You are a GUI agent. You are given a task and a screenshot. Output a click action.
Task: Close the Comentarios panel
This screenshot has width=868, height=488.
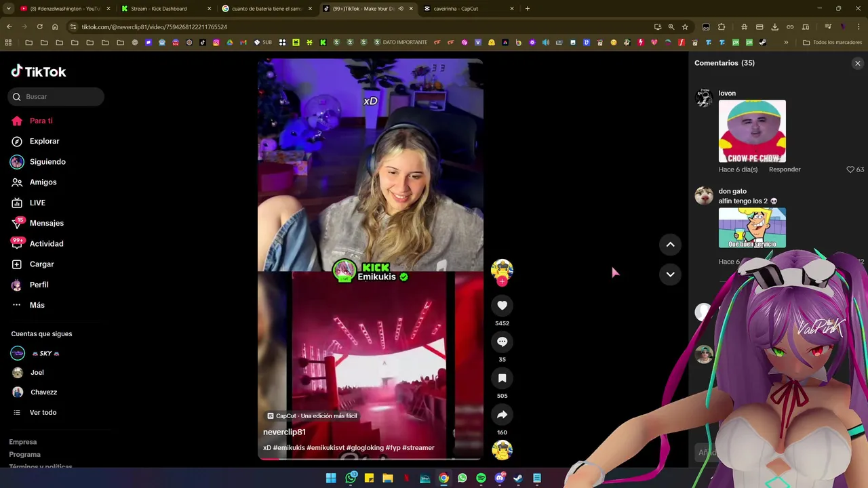point(857,64)
